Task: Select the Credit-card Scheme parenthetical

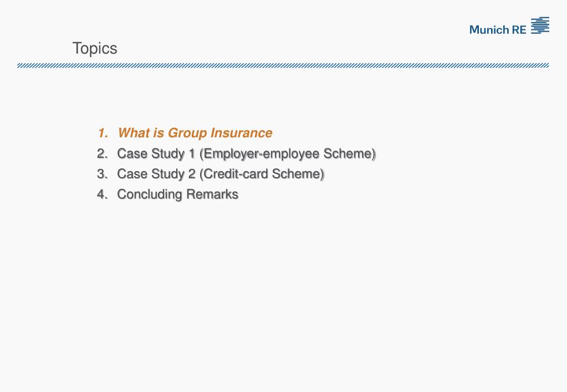Action: 262,174
